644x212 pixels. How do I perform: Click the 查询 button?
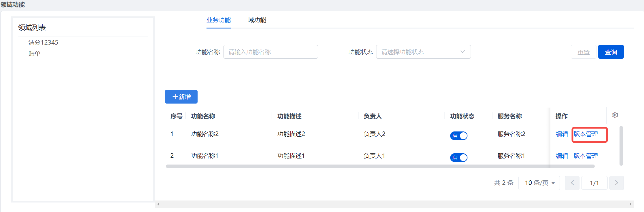[x=611, y=52]
